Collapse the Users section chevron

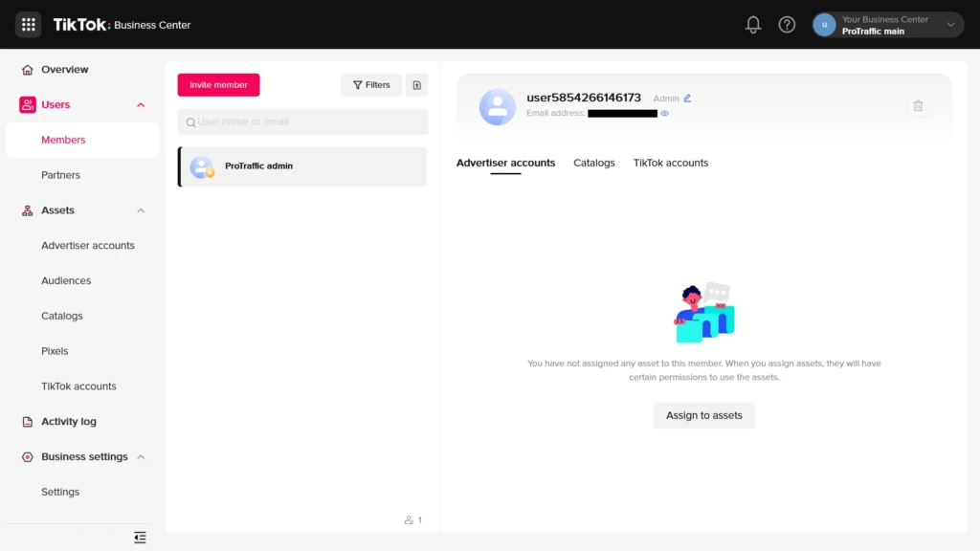[x=141, y=105]
